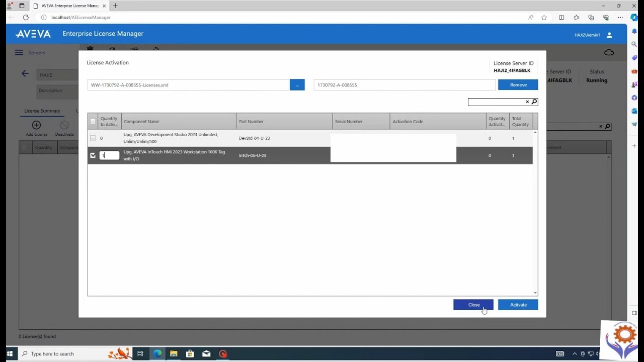Click the Close button in License Activation
This screenshot has width=644, height=362.
[x=473, y=305]
